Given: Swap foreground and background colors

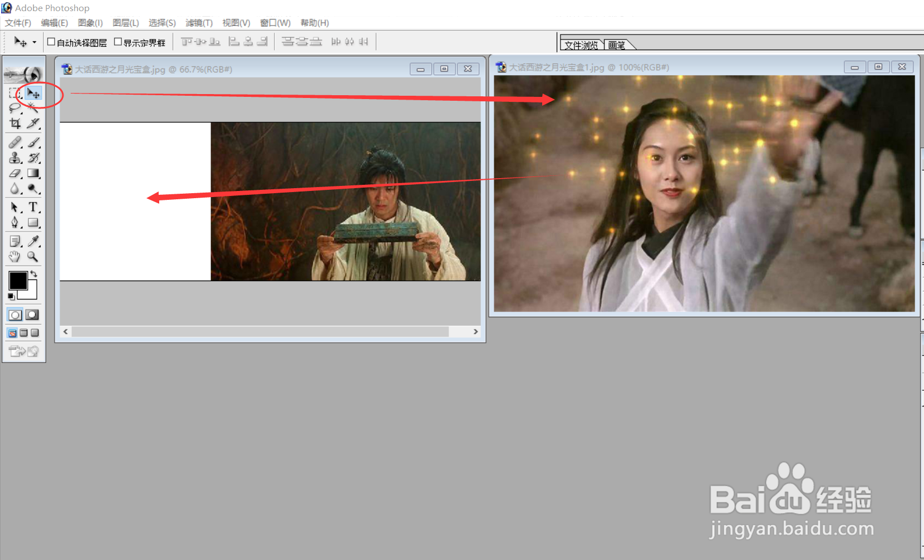Looking at the screenshot, I should 34,273.
